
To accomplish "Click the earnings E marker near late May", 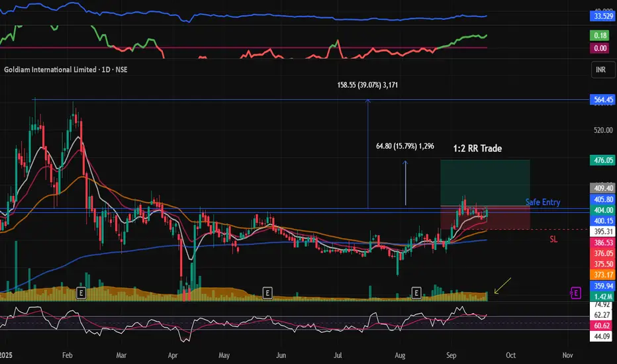I will 267,293.
